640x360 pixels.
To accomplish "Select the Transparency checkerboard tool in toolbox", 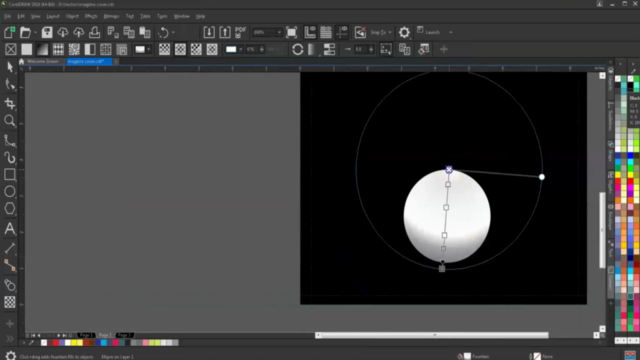I will (10, 302).
